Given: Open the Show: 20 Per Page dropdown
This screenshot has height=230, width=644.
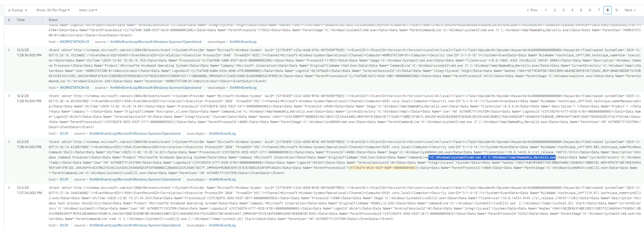Looking at the screenshot, I should 53,10.
